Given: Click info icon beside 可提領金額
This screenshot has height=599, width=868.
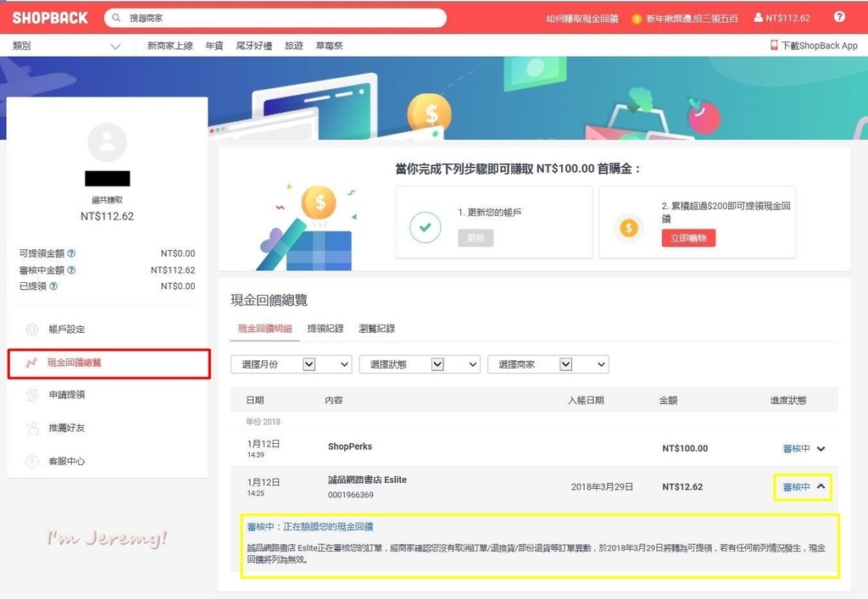Looking at the screenshot, I should click(71, 253).
